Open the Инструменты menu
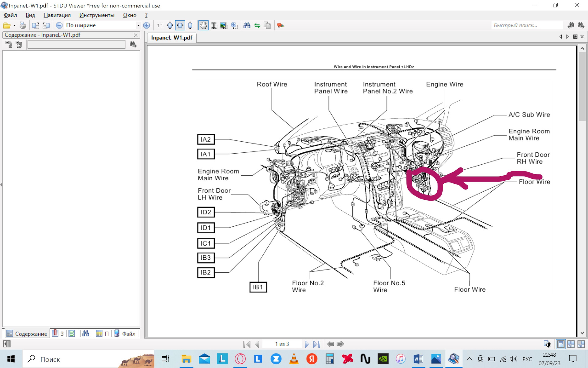Screen dimensions: 588x368 [97, 15]
